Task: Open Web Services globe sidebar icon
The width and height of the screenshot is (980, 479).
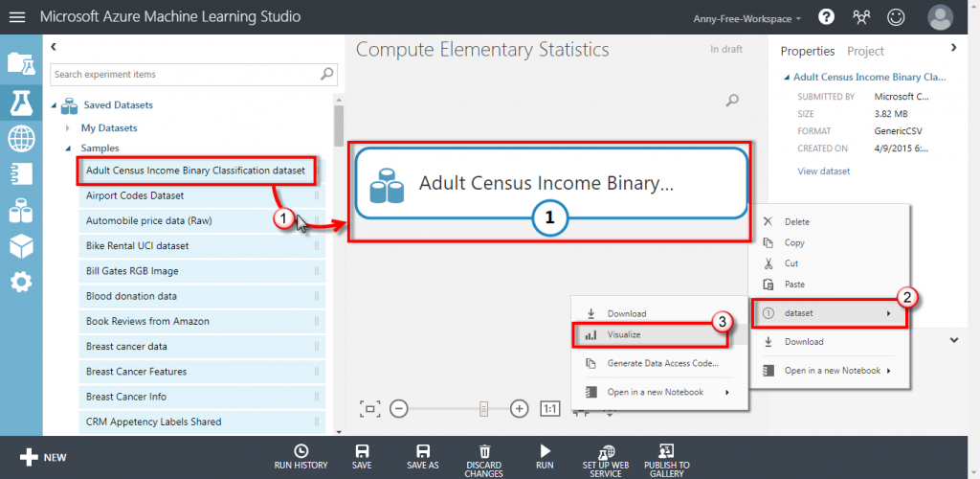Action: pos(21,138)
